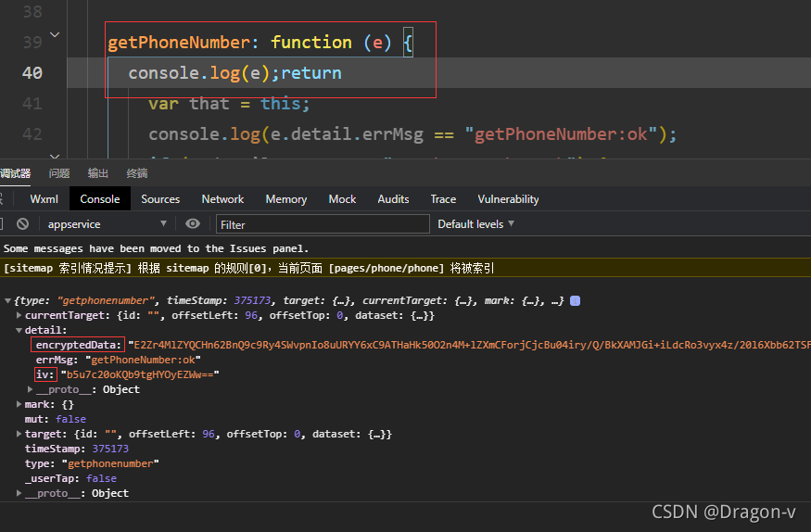
Task: Select the Mock tab
Action: [342, 198]
